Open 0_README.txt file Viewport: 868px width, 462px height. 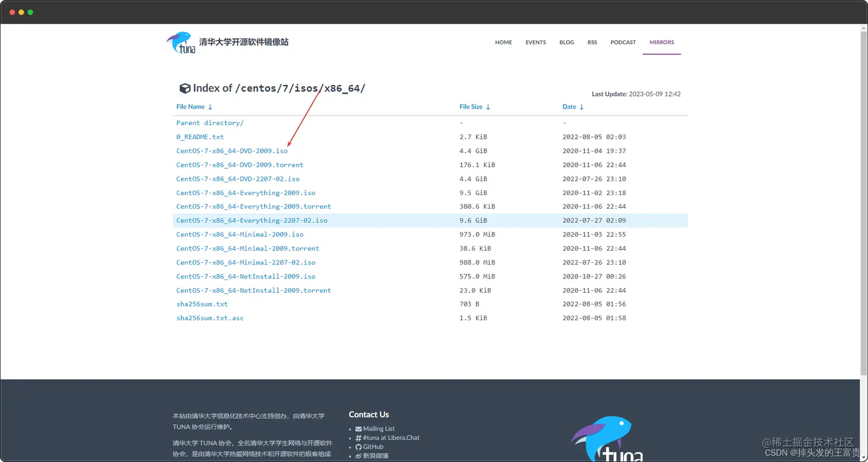[200, 137]
